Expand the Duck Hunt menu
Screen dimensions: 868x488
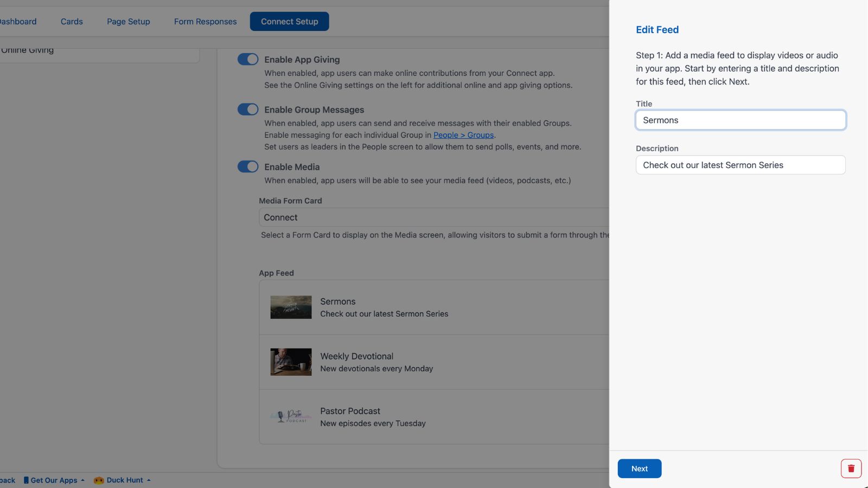point(122,480)
